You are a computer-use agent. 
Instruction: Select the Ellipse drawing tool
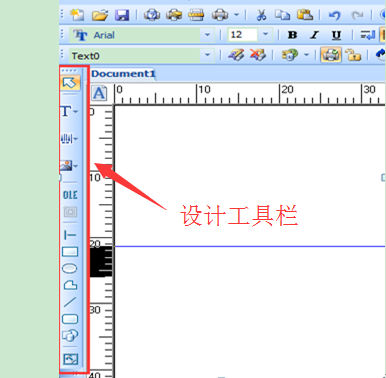(x=70, y=269)
